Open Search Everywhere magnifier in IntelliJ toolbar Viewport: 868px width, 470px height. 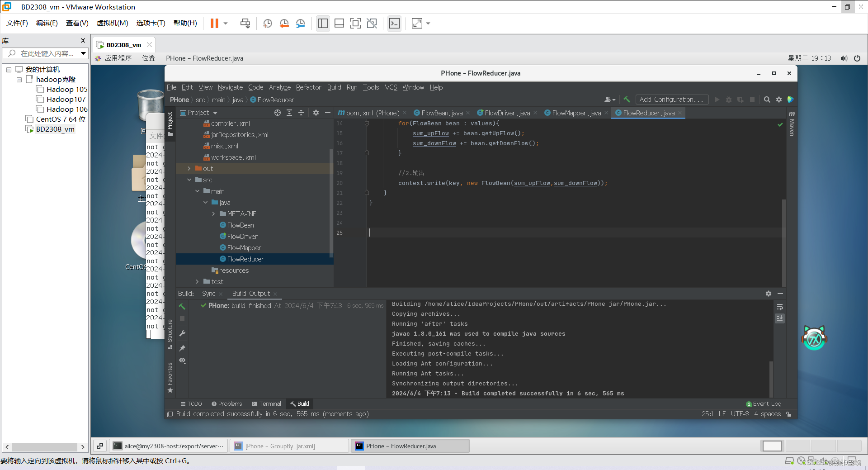pyautogui.click(x=767, y=100)
